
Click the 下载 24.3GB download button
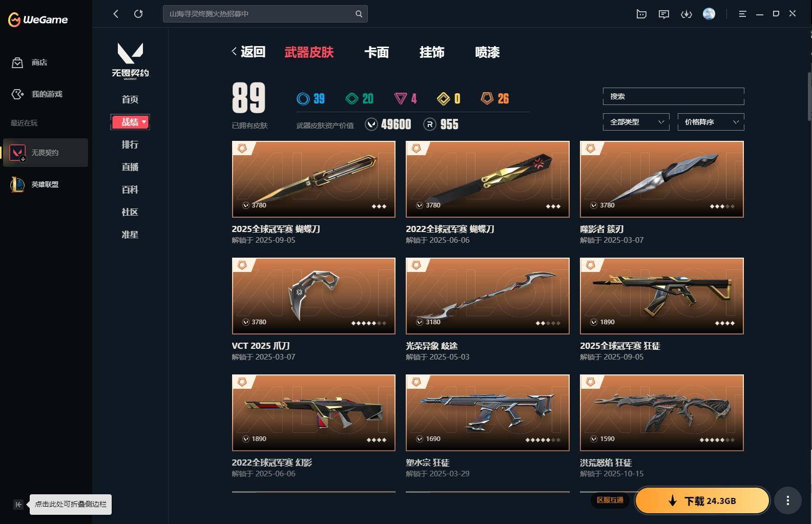[702, 500]
